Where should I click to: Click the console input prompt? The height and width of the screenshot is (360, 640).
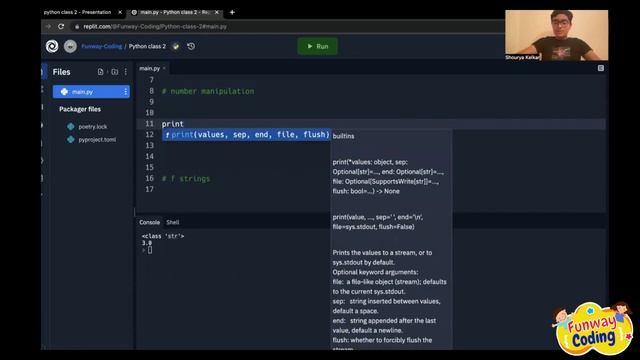click(x=150, y=250)
